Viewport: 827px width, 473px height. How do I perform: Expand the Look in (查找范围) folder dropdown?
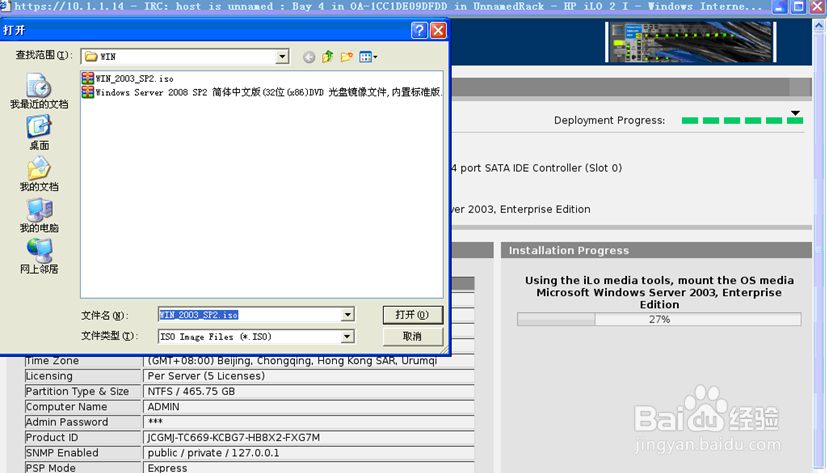coord(282,56)
